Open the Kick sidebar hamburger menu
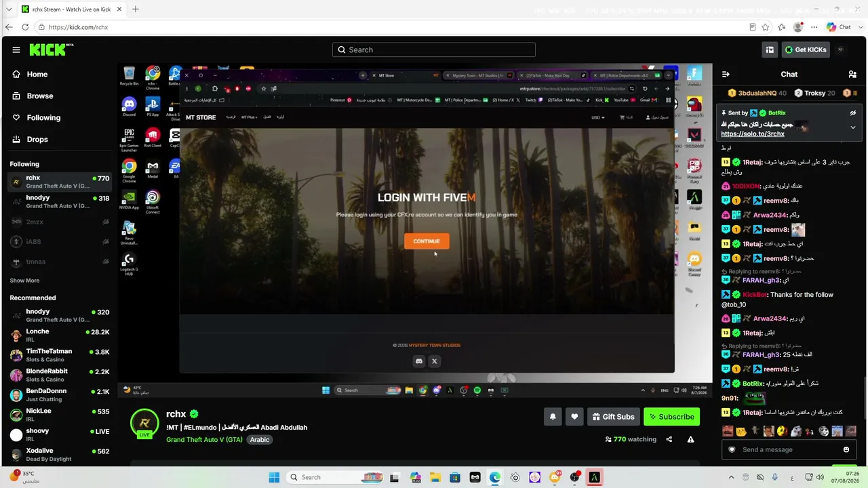 pyautogui.click(x=16, y=49)
